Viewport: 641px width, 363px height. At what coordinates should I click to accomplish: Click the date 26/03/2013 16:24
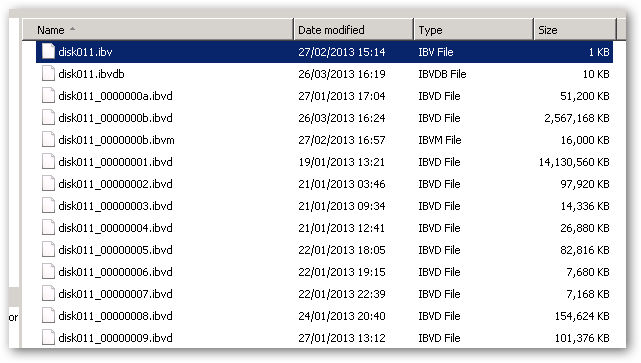click(x=342, y=118)
